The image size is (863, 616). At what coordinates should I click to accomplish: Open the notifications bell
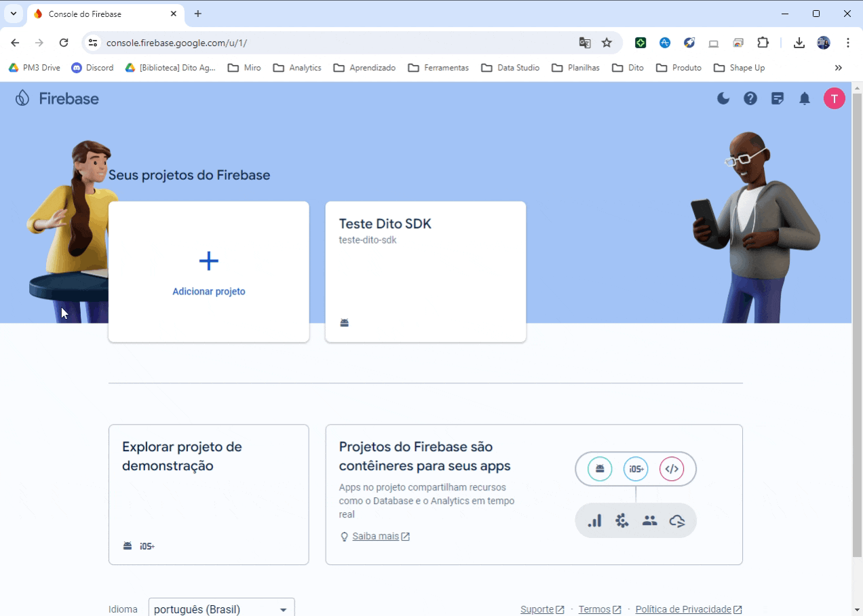[x=805, y=99]
